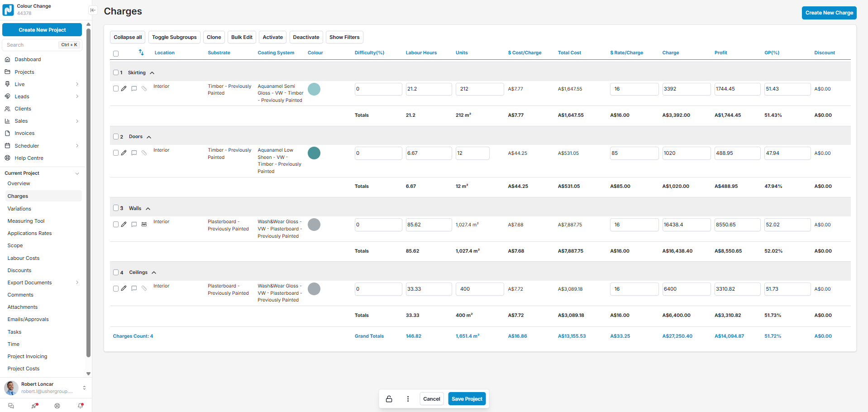The image size is (868, 412).
Task: Click the dark teal Doors colour swatch
Action: [x=314, y=153]
